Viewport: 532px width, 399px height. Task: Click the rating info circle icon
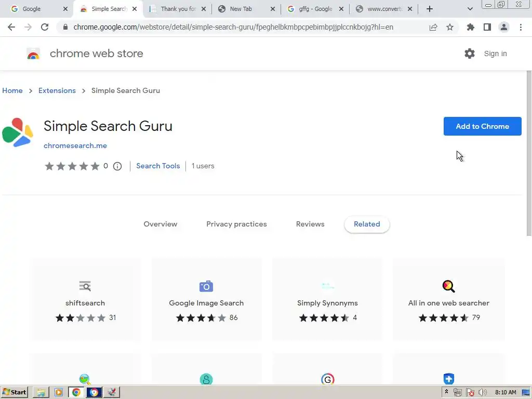tap(117, 166)
